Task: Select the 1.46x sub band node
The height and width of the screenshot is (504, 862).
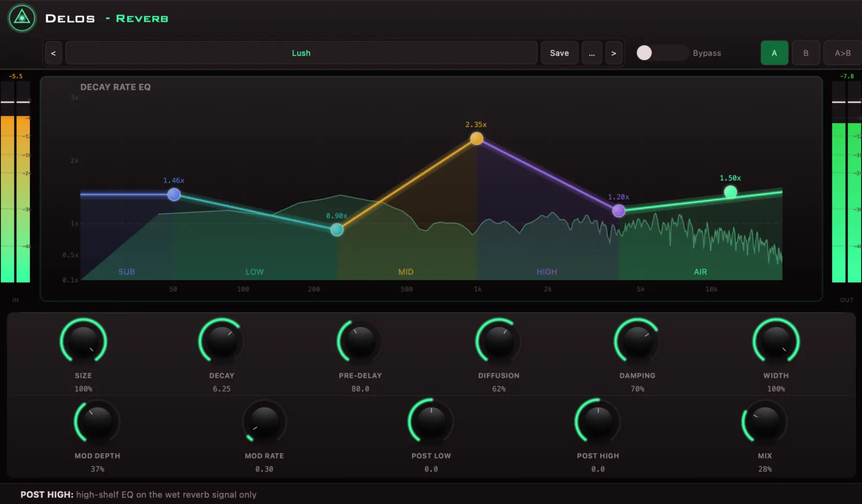Action: click(x=174, y=194)
